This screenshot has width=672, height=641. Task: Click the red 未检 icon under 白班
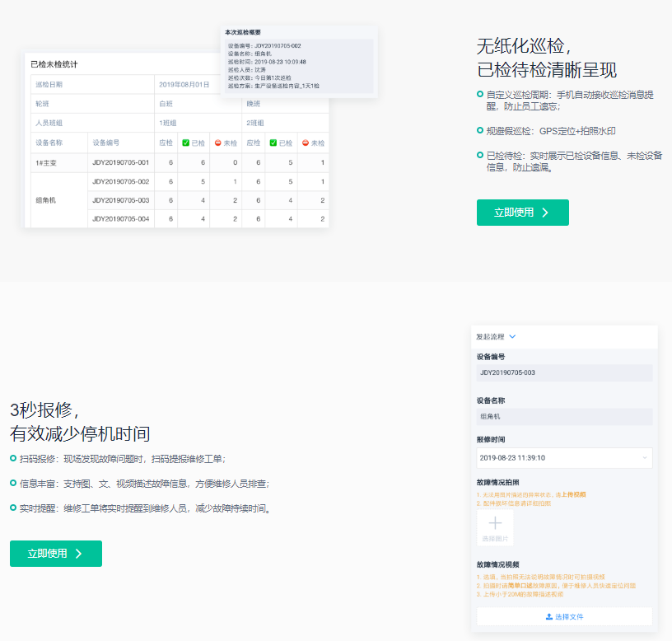pos(218,143)
